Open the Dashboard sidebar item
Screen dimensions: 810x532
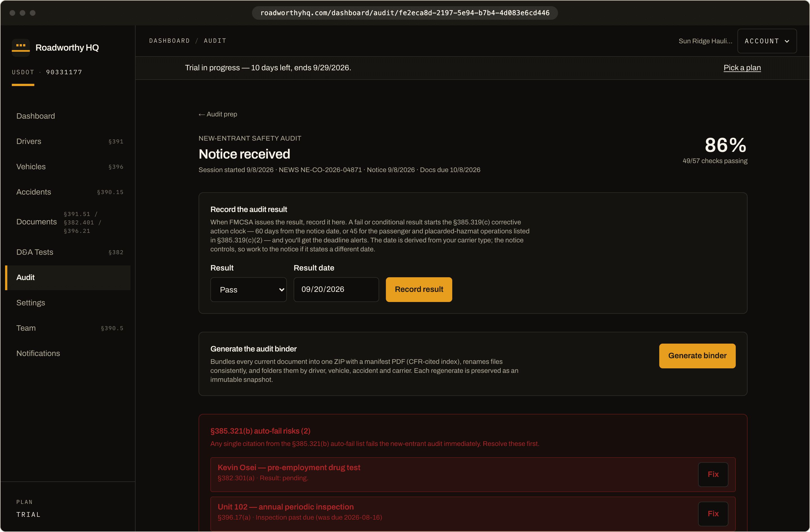coord(68,116)
